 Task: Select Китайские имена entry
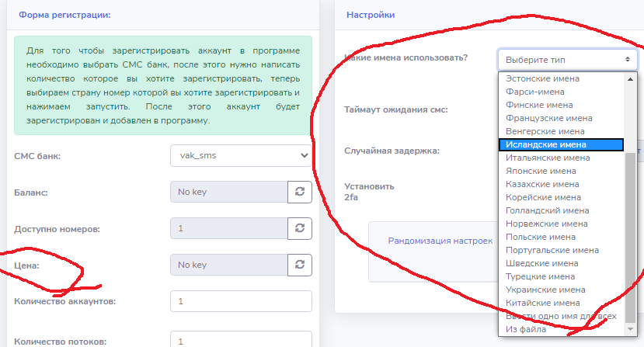click(561, 303)
